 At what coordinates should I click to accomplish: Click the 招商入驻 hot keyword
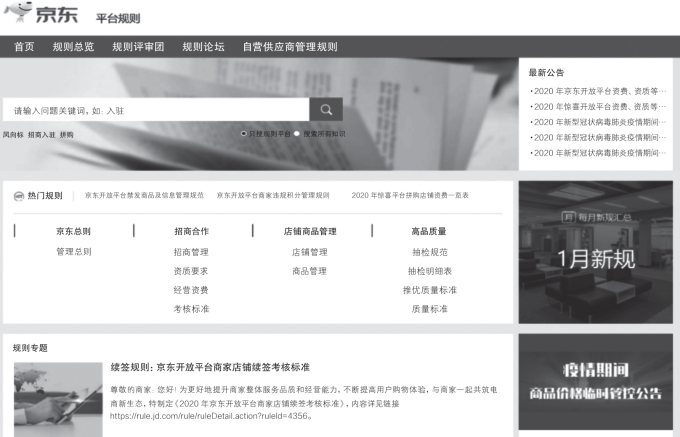[42, 135]
